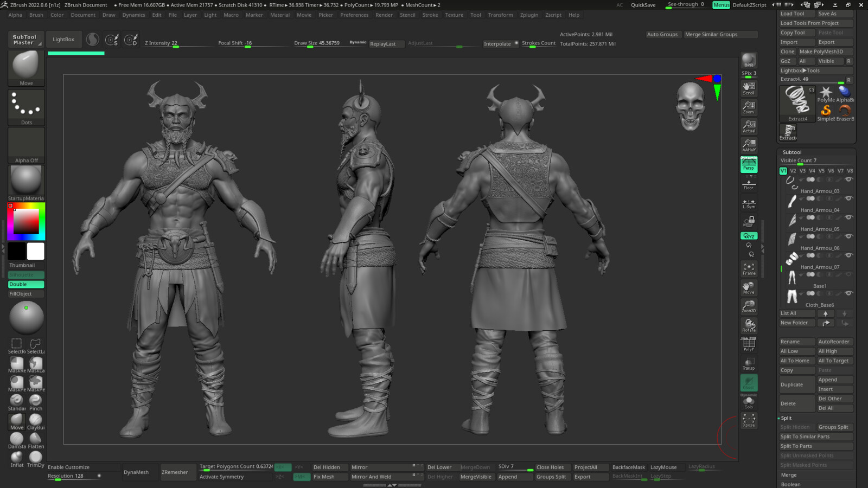The image size is (868, 488).
Task: Collapse the Subtool panel header
Action: 792,152
